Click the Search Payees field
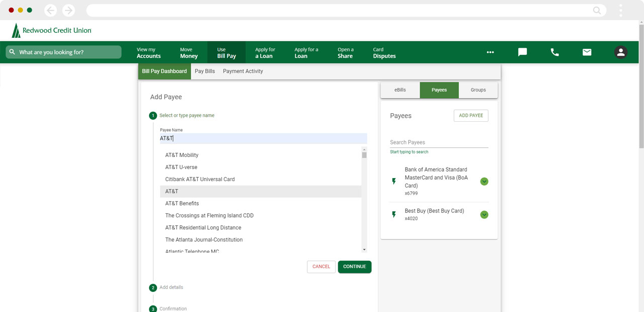This screenshot has height=312, width=644. click(439, 142)
